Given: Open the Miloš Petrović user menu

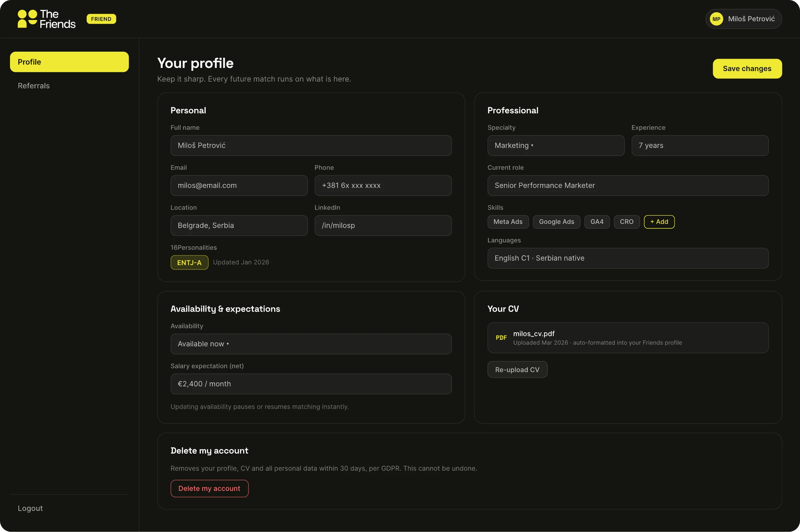Looking at the screenshot, I should (743, 19).
